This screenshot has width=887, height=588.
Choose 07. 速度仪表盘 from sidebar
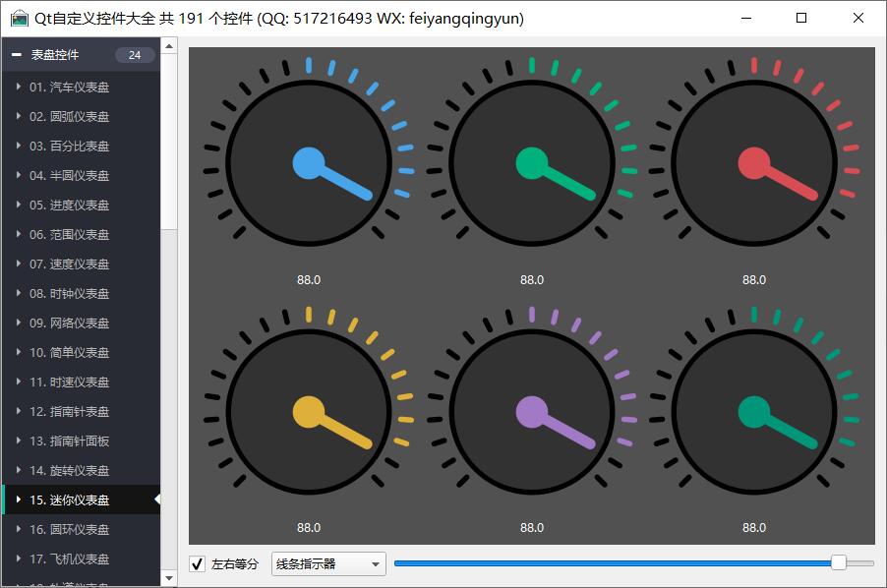(69, 265)
